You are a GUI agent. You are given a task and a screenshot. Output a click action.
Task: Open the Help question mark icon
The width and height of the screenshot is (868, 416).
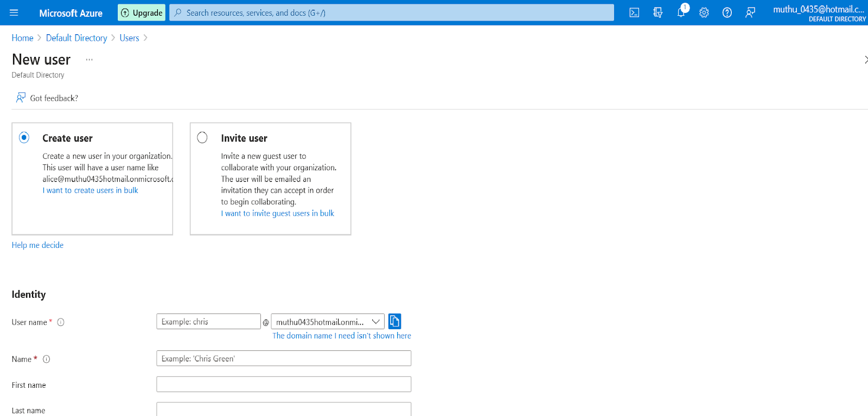click(727, 12)
